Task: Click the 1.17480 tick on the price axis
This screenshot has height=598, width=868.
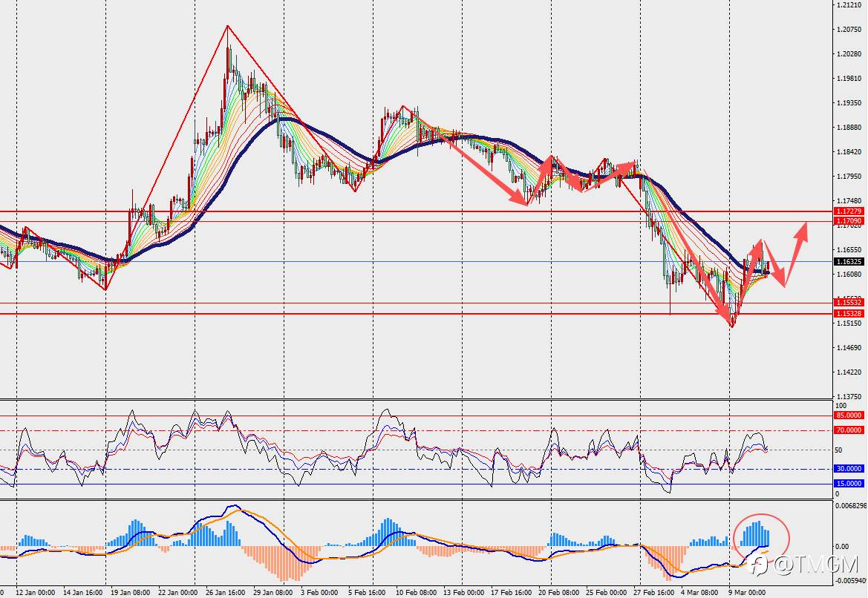Action: (x=849, y=201)
